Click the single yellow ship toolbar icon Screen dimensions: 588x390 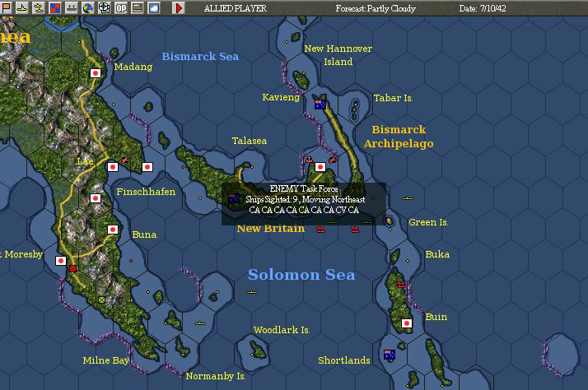tap(22, 8)
